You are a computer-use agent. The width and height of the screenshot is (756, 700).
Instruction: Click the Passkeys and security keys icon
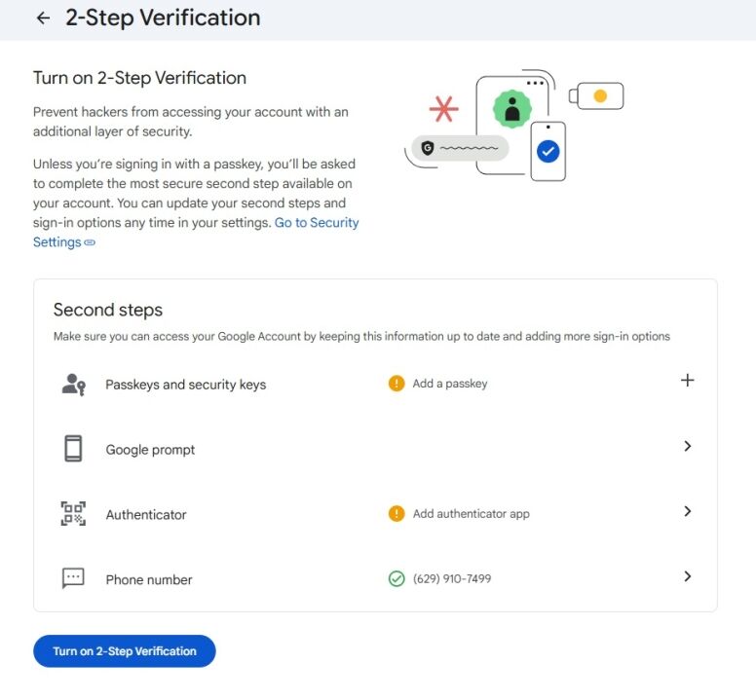point(73,384)
